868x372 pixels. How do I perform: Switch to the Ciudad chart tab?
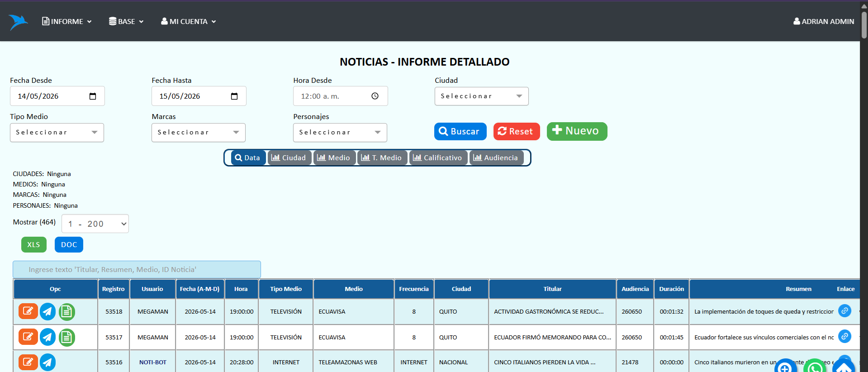pyautogui.click(x=289, y=157)
